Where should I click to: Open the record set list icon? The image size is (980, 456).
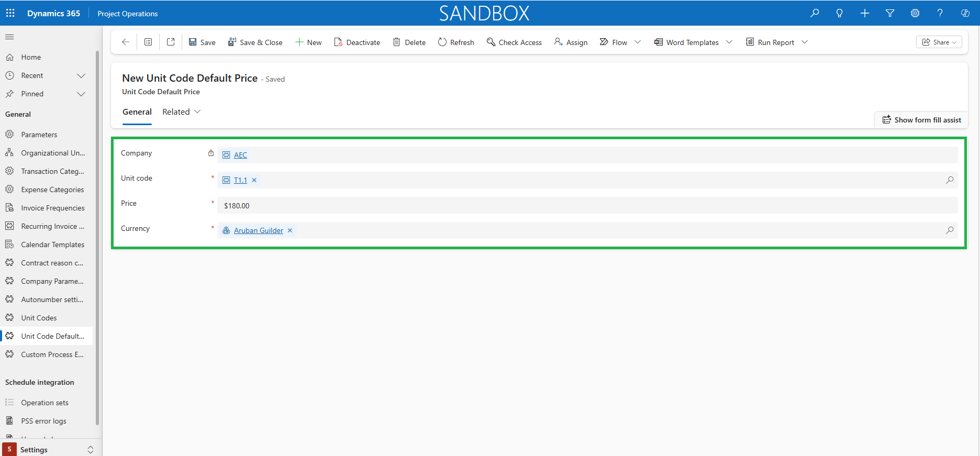click(x=148, y=42)
